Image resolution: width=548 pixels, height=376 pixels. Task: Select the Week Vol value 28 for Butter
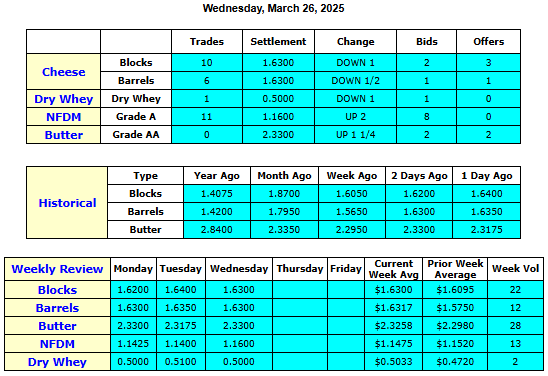tap(515, 326)
